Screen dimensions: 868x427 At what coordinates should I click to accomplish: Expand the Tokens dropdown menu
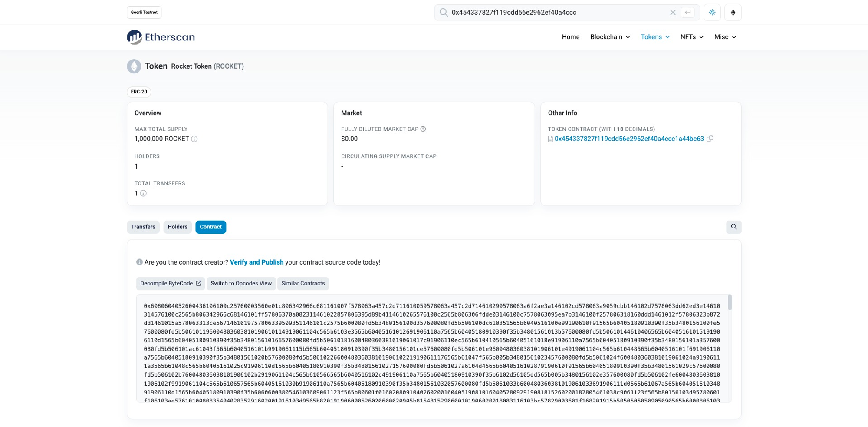pyautogui.click(x=655, y=37)
